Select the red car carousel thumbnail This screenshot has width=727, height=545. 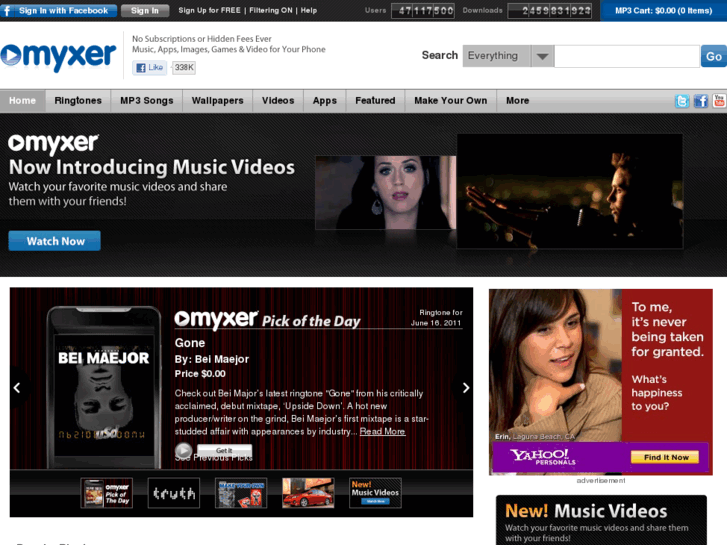[308, 493]
